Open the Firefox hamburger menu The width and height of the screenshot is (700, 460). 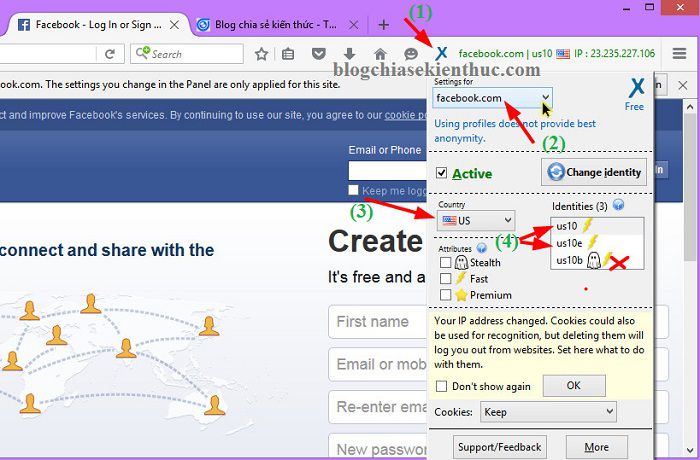(679, 54)
